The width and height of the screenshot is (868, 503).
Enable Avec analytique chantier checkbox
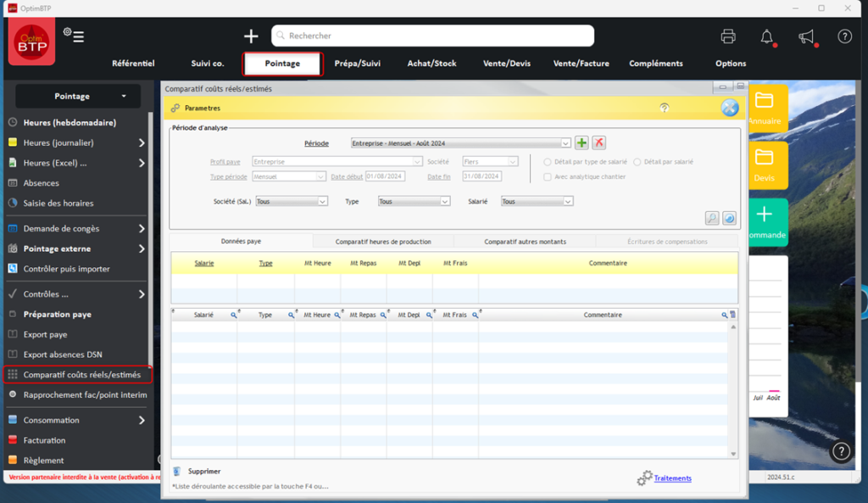pyautogui.click(x=548, y=176)
